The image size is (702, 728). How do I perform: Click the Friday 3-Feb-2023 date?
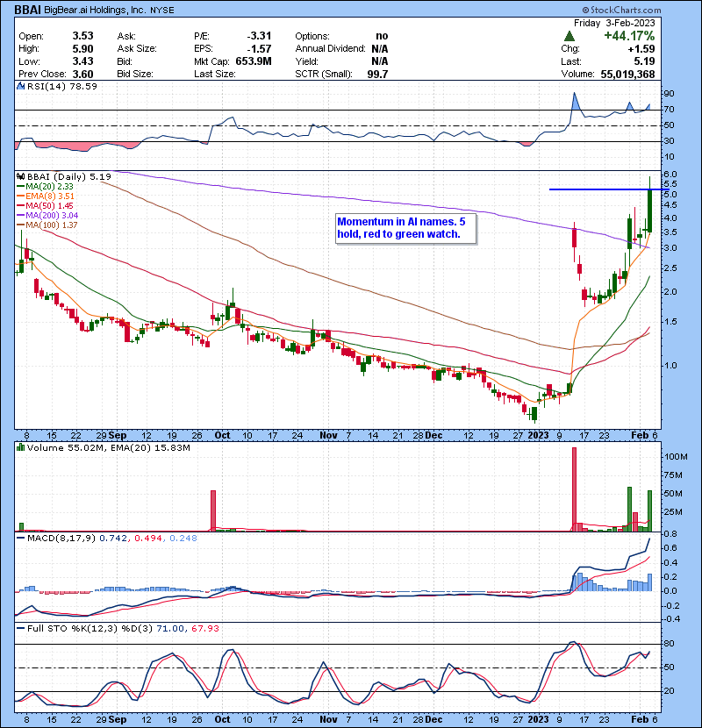tap(614, 23)
